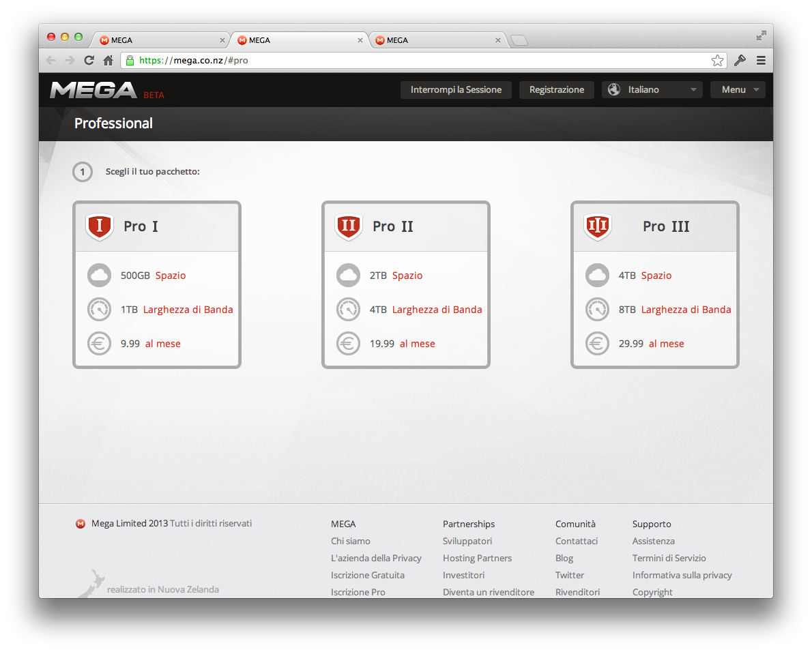
Task: Click the cloud storage icon in Pro I
Action: coord(100,276)
